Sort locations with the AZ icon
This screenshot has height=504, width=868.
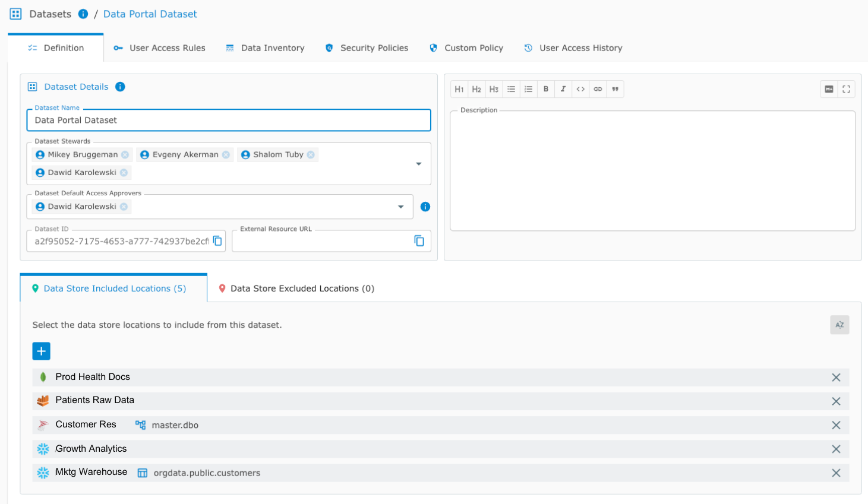pos(839,325)
